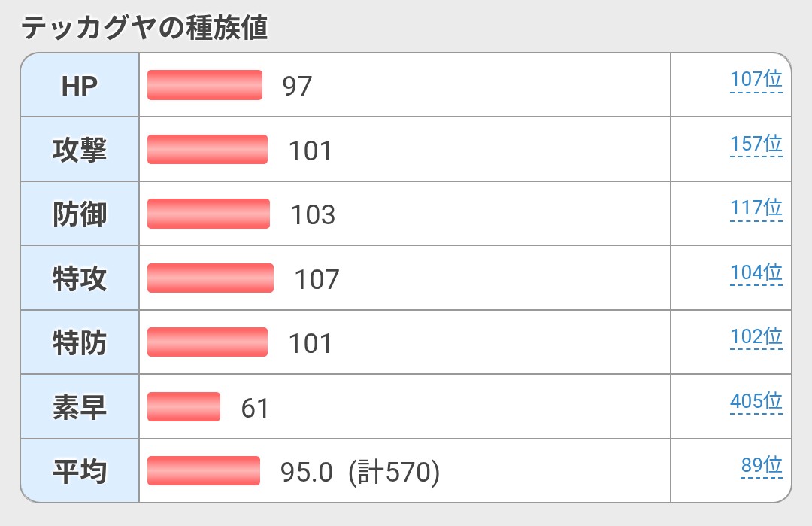
Task: Click the HP row header cell
Action: point(80,86)
